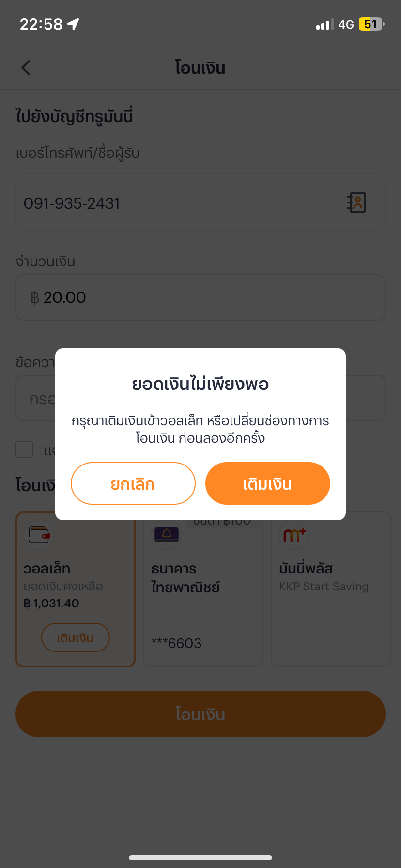Tap the ธนาคารไทยพาณิชย์ bank card icon
Screen dimensions: 401x868
coord(167,535)
